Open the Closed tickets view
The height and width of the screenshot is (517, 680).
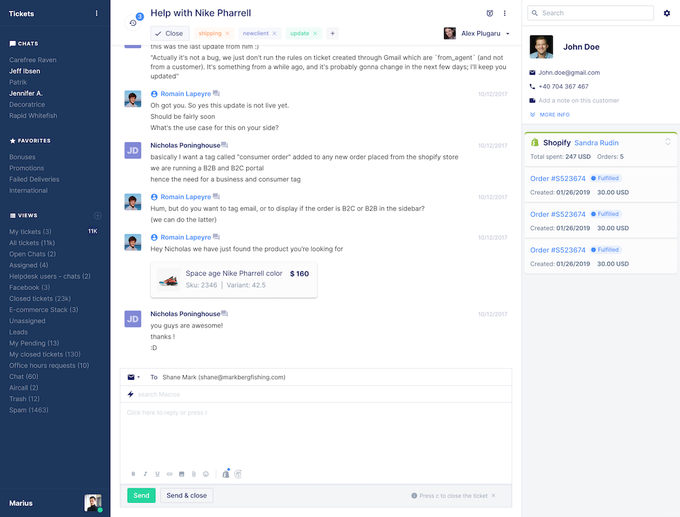point(39,298)
